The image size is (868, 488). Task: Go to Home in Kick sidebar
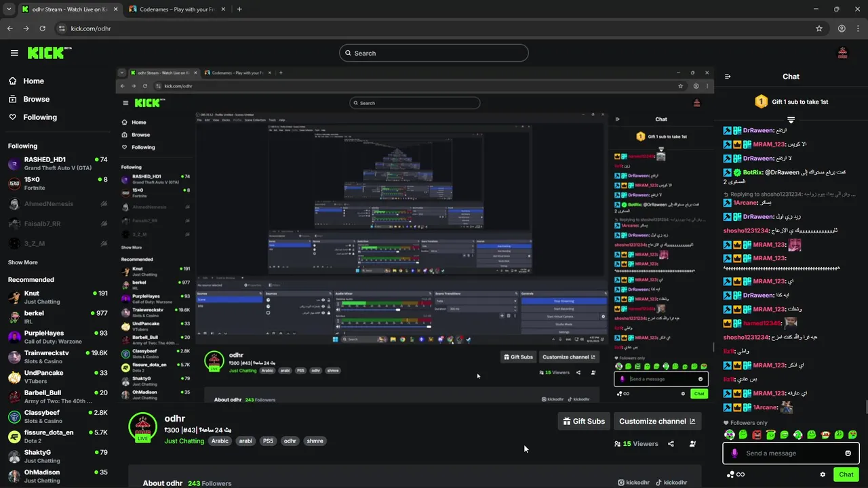pyautogui.click(x=26, y=81)
